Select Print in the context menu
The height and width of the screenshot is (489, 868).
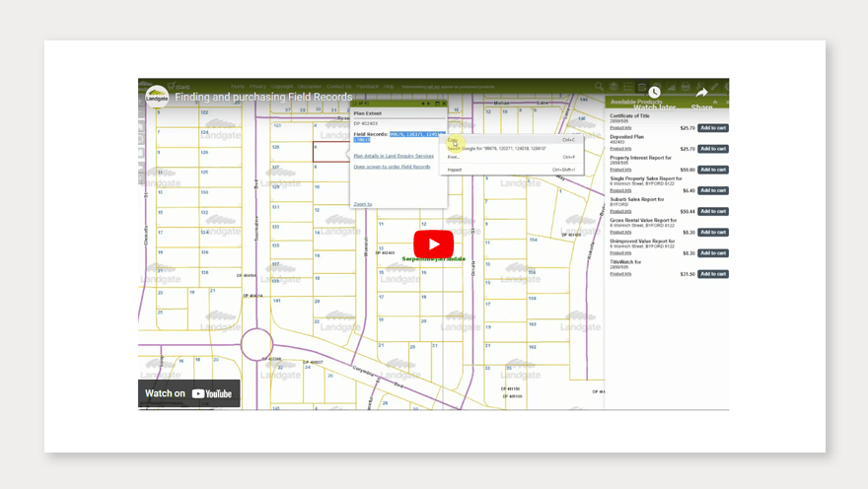[454, 157]
